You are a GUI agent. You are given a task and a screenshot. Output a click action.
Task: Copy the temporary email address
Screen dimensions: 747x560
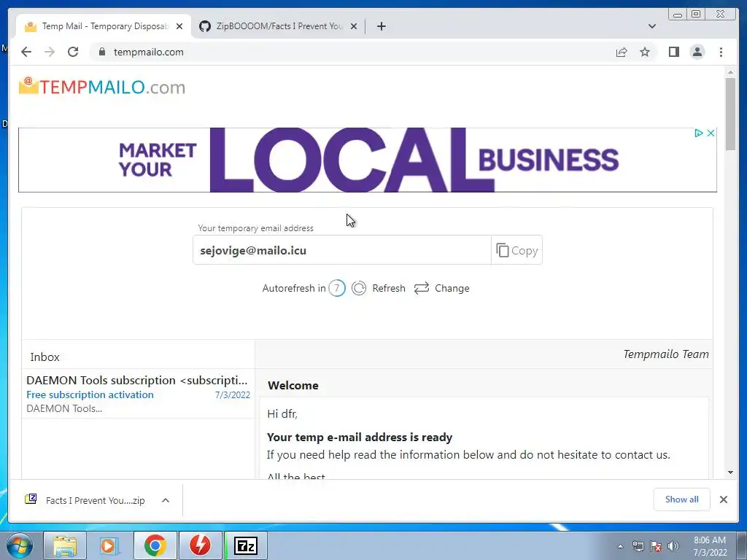click(x=517, y=250)
